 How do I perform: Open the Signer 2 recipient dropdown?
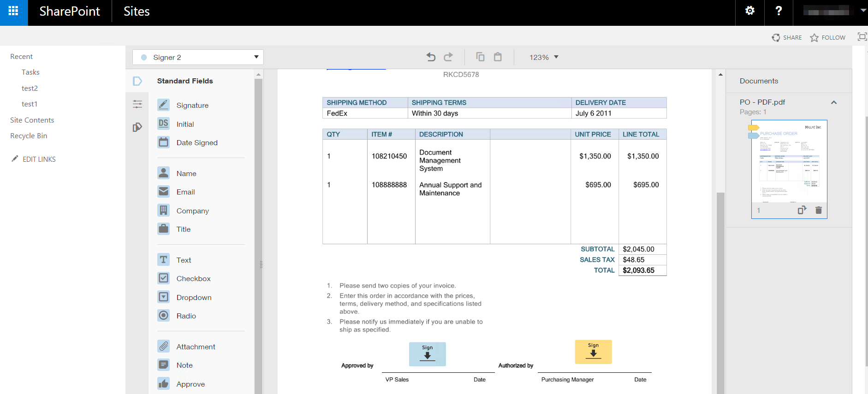pyautogui.click(x=198, y=57)
